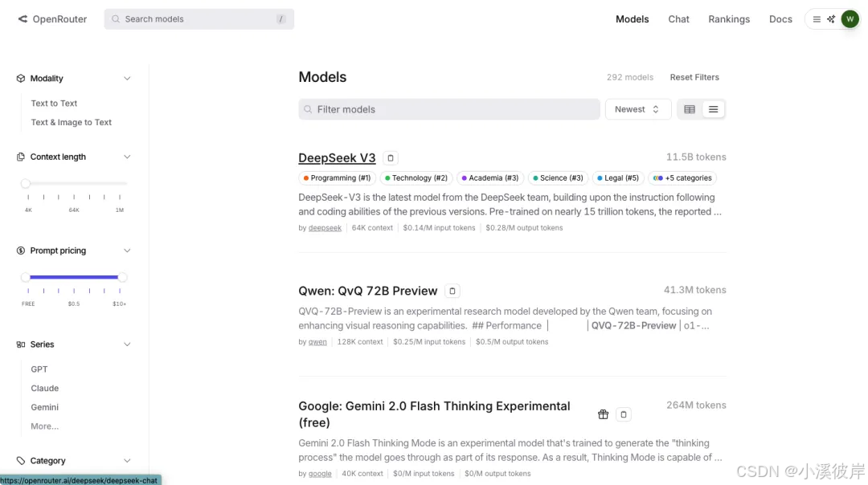Click the Prompt pricing slider right handle
Screen dimensions: 868x485
(122, 277)
